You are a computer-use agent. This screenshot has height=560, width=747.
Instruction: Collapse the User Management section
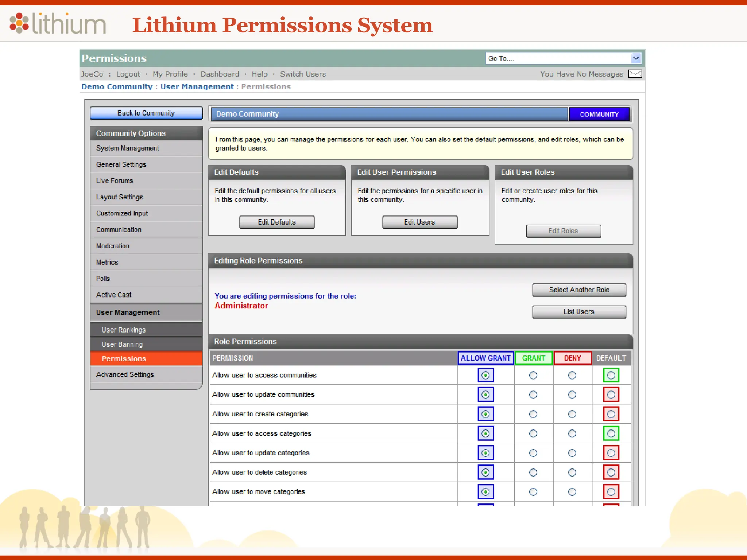click(x=146, y=312)
